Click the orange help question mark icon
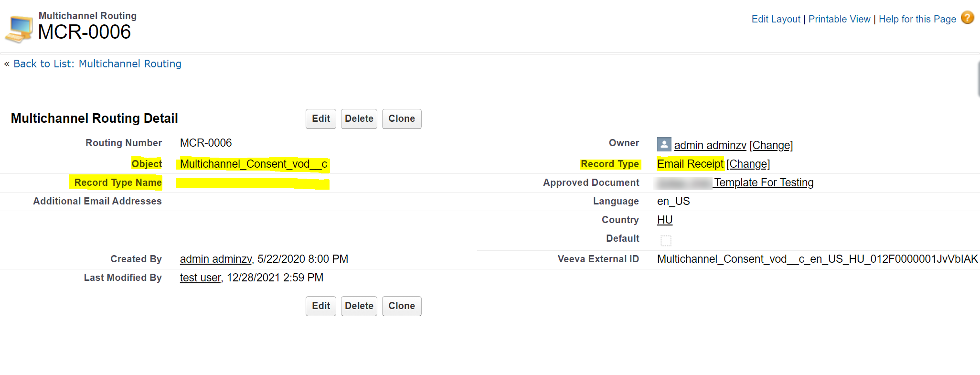The image size is (980, 375). (967, 18)
